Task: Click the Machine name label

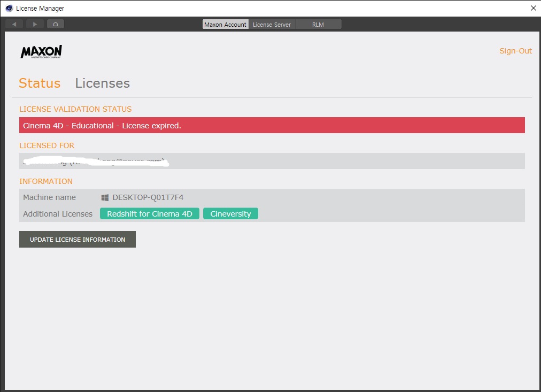Action: (x=49, y=197)
